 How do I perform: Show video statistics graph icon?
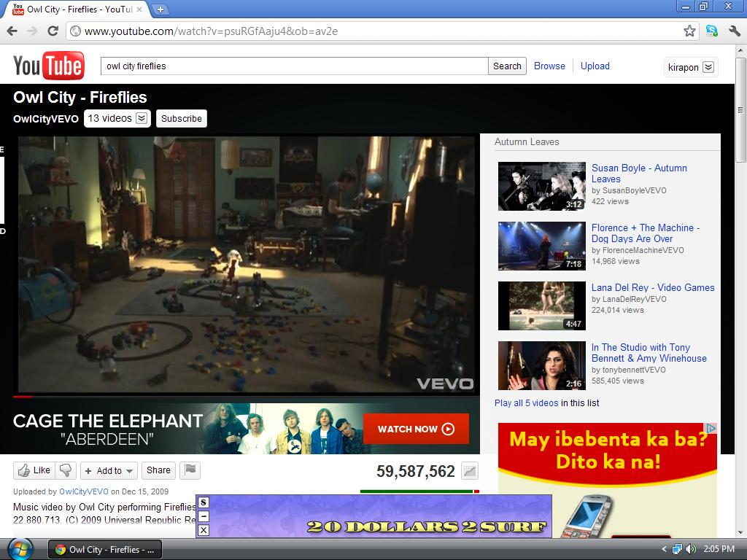470,472
